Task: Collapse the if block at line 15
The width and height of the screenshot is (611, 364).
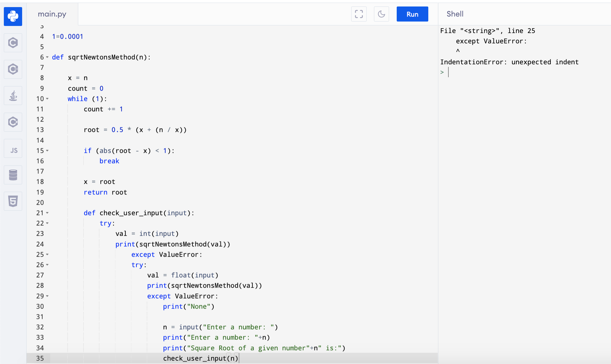Action: coord(47,151)
